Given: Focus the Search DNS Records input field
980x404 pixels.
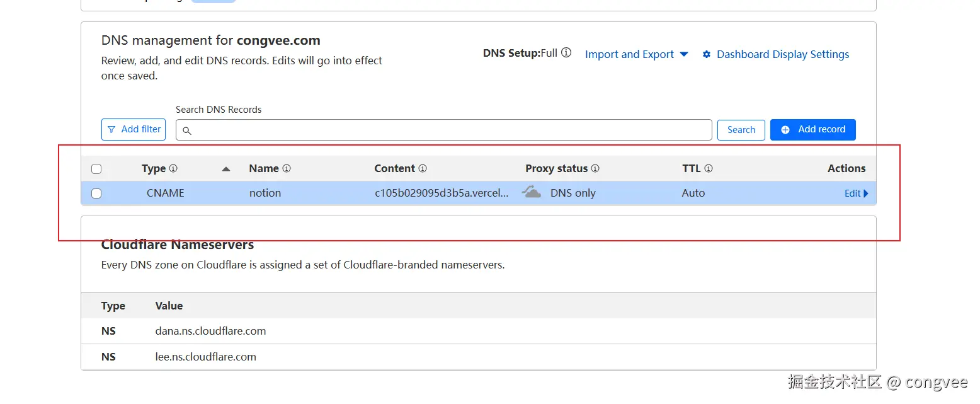Looking at the screenshot, I should (444, 130).
